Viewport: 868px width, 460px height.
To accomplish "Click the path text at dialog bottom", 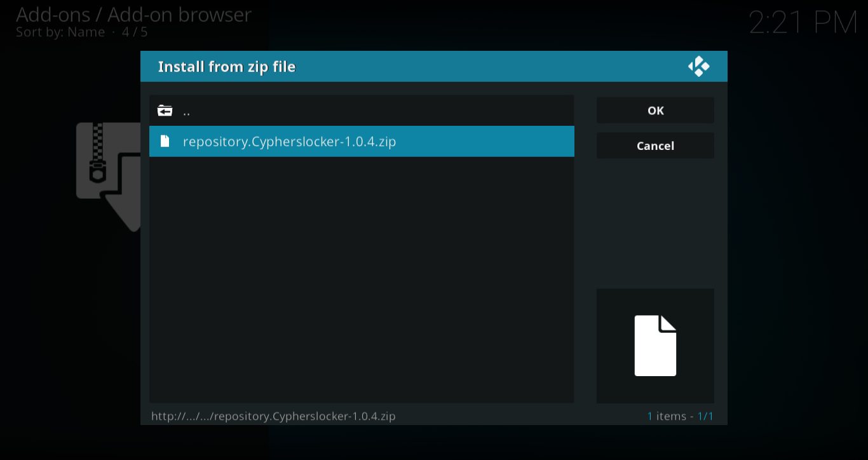I will pos(273,417).
